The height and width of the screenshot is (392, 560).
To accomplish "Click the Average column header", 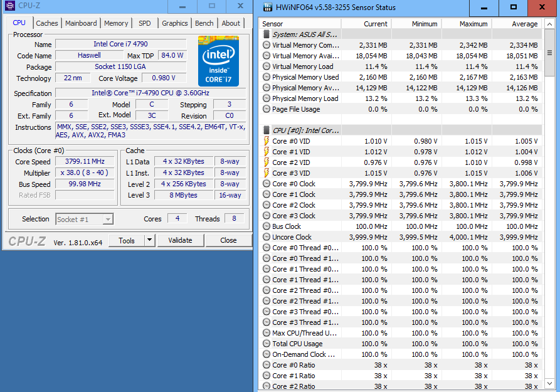I will (x=517, y=24).
